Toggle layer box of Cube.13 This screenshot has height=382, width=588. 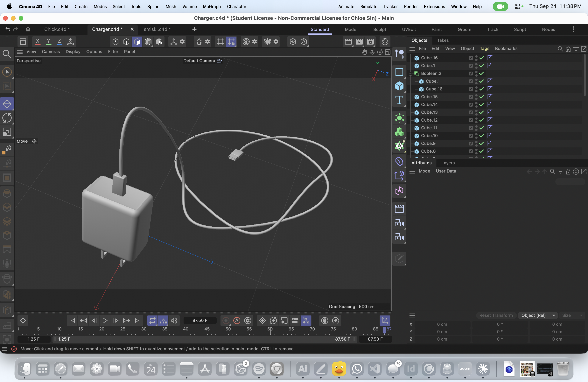click(x=471, y=112)
